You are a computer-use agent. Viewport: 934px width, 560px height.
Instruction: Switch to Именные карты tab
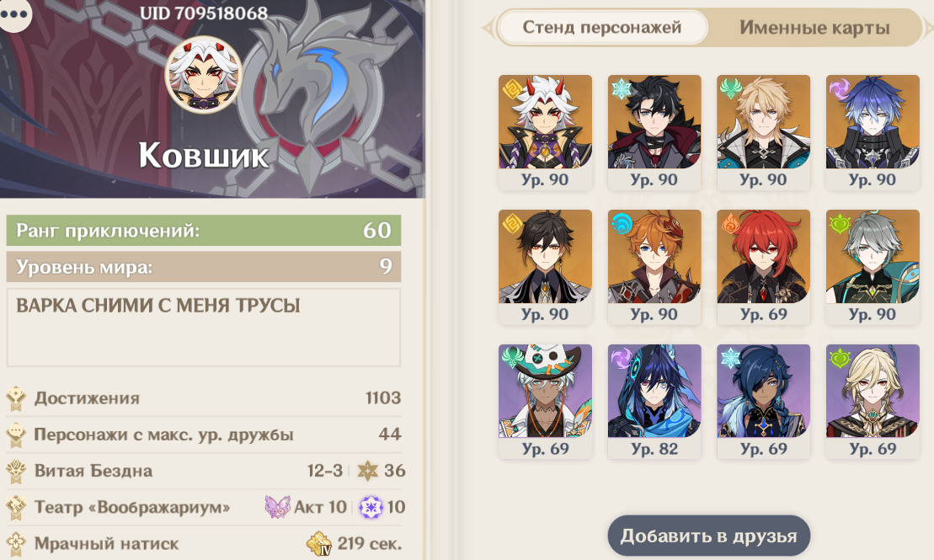(814, 28)
